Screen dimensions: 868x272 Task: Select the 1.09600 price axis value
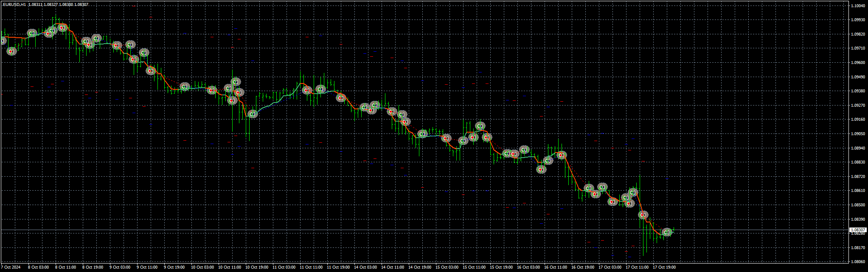pos(858,62)
